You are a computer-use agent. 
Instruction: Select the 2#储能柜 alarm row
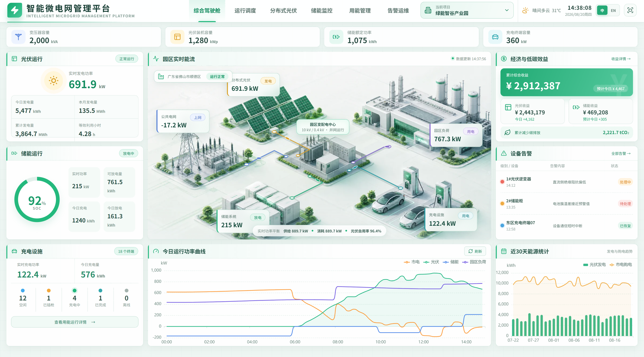(x=566, y=203)
